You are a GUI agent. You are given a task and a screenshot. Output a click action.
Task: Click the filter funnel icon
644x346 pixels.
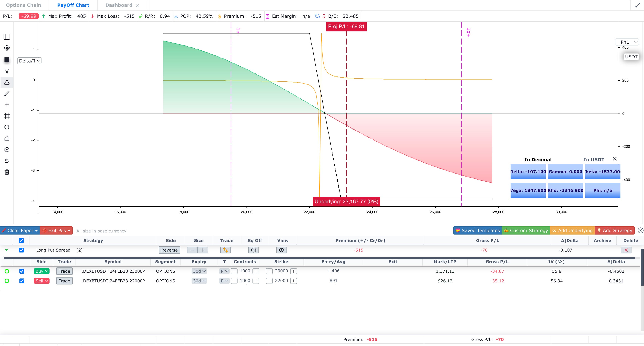pos(7,71)
